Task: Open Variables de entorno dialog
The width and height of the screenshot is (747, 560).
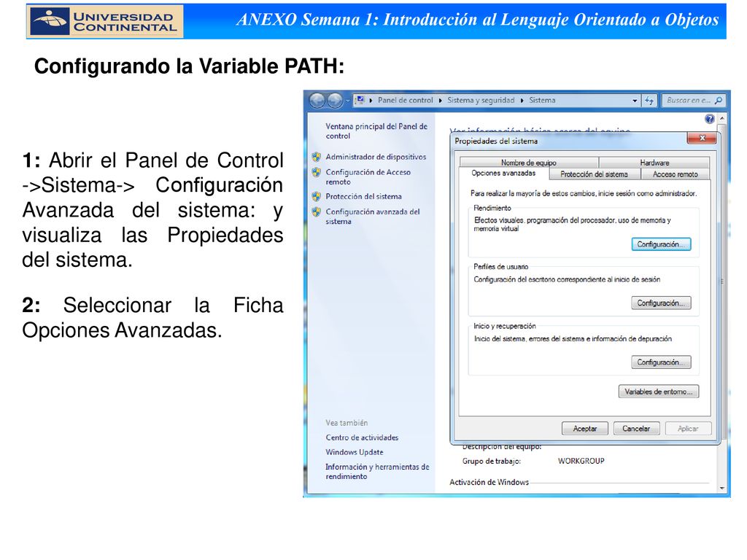Action: [x=659, y=392]
